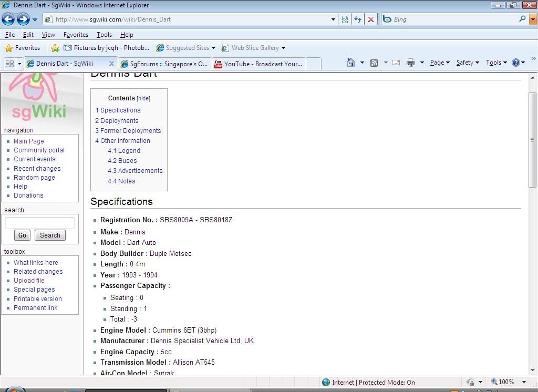Click the browser Back arrow button

pyautogui.click(x=8, y=19)
